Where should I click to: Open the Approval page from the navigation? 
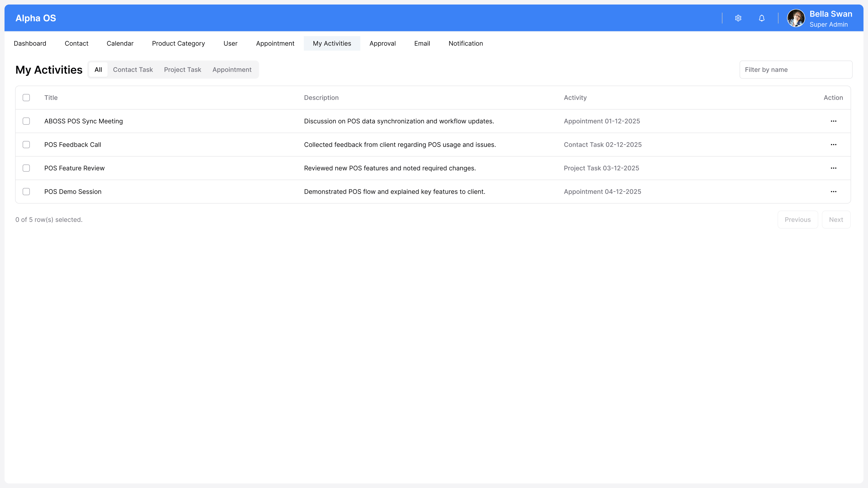(382, 43)
